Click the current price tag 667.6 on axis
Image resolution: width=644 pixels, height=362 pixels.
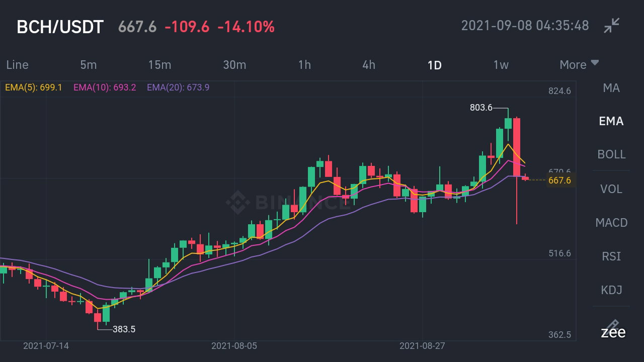pos(559,180)
